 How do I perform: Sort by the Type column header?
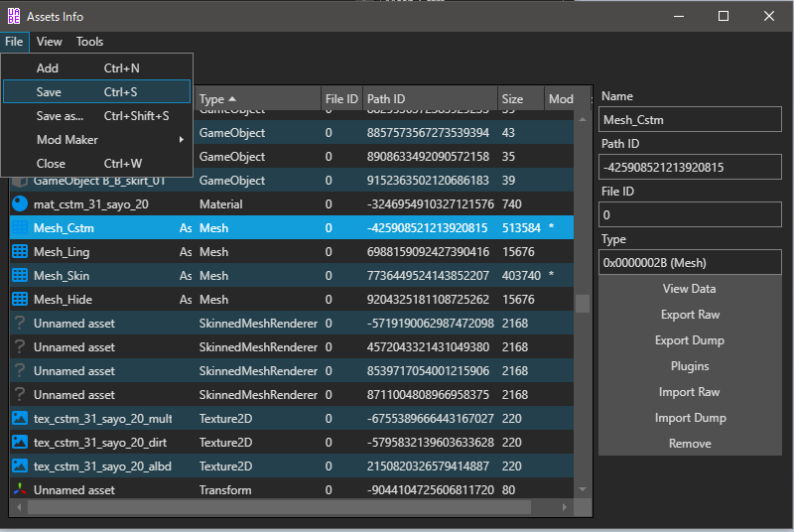(258, 98)
